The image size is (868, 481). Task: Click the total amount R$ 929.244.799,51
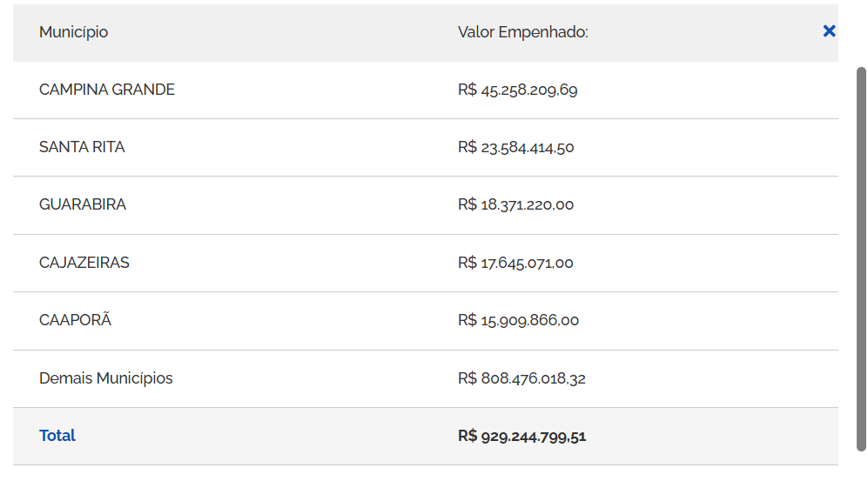click(521, 436)
